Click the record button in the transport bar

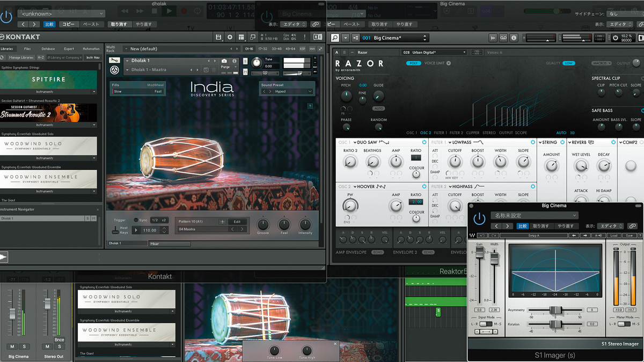coord(184,10)
